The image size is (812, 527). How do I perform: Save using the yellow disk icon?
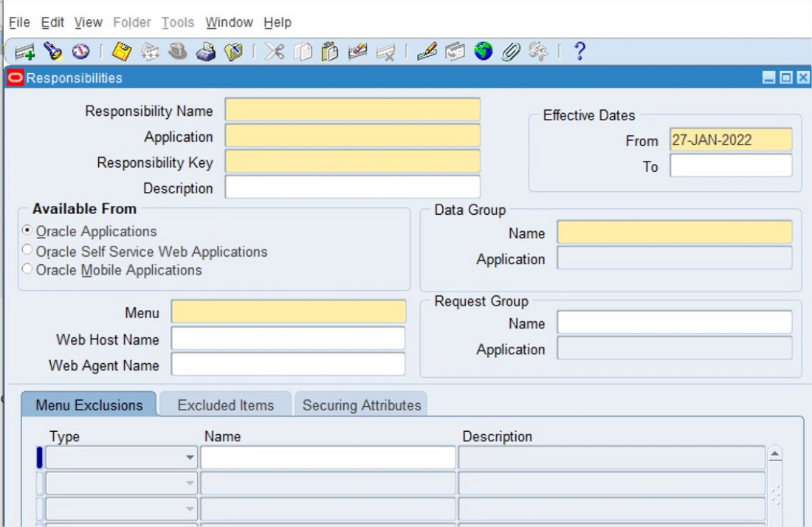tap(121, 52)
